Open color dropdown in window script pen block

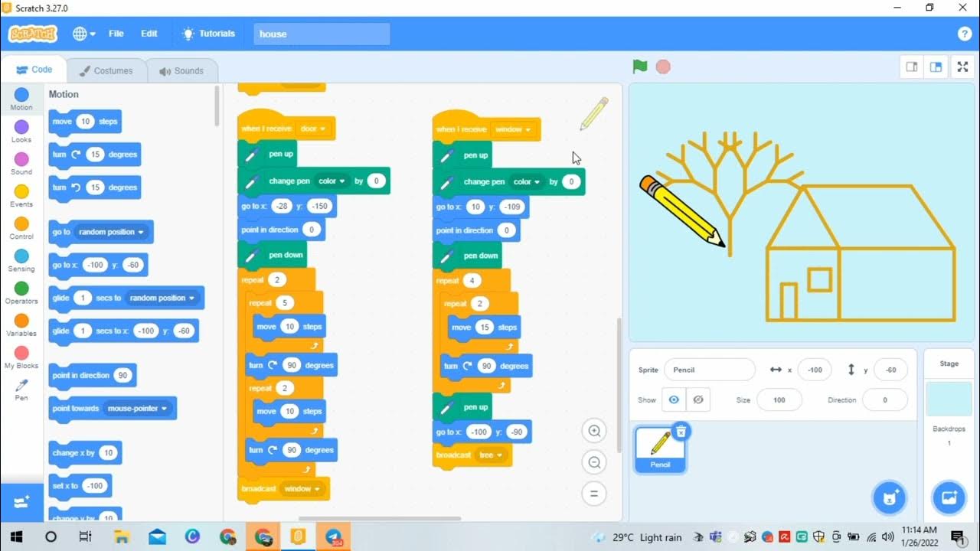528,182
